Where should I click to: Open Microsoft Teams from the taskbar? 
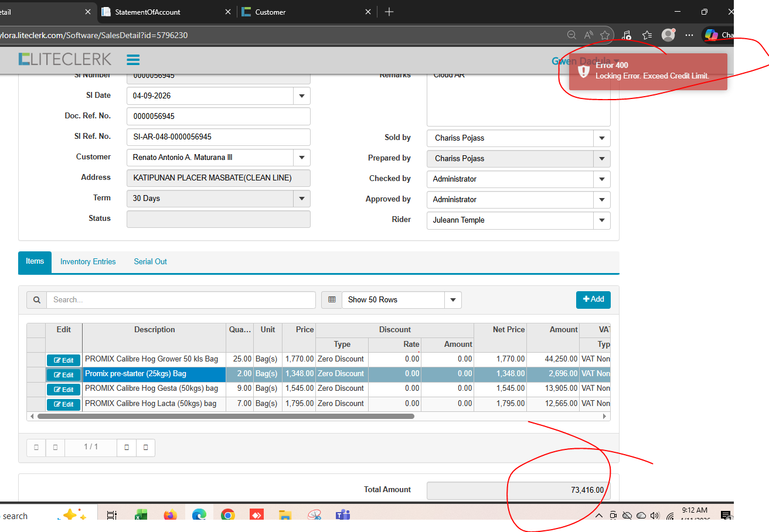342,516
